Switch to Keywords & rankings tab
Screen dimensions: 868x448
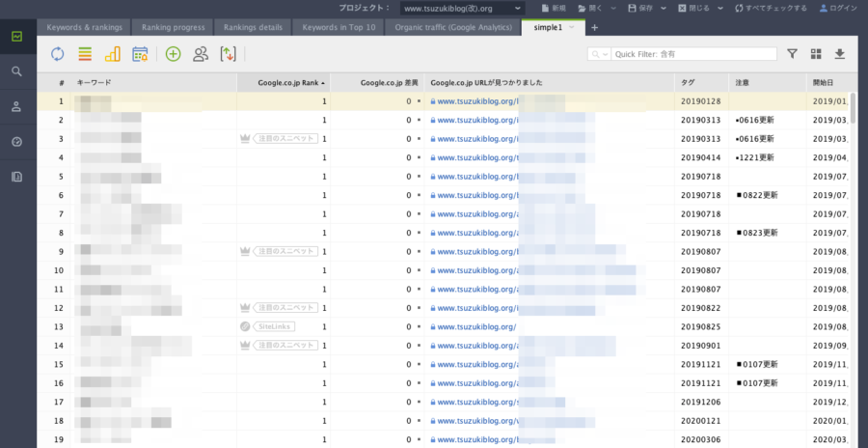(x=84, y=27)
